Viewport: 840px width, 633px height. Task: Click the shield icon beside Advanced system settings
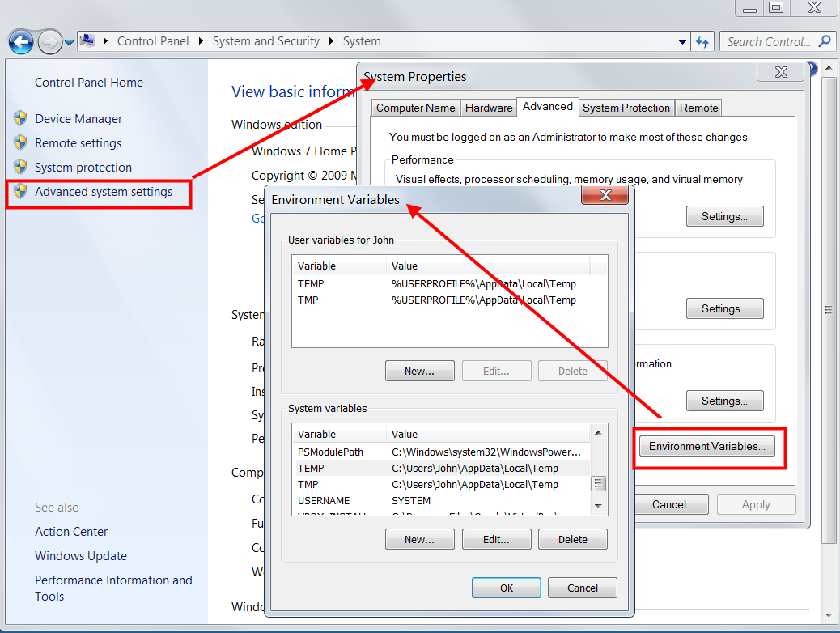pos(20,191)
